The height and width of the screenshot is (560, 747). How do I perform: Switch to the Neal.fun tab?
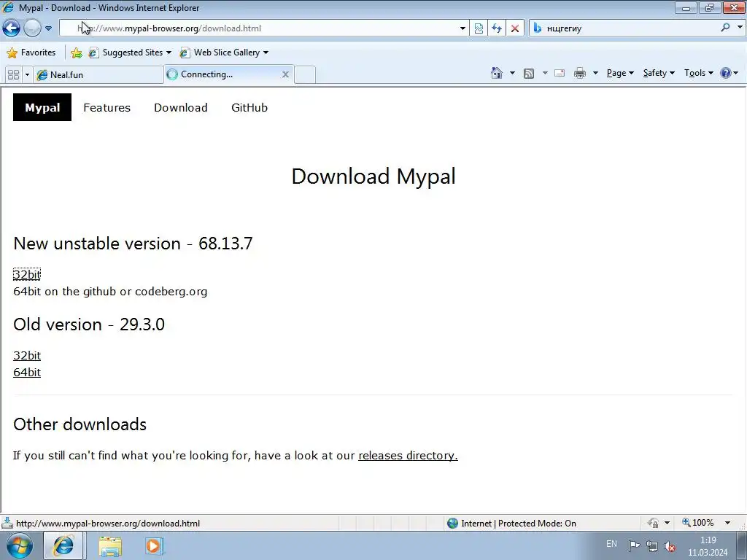[x=98, y=75]
